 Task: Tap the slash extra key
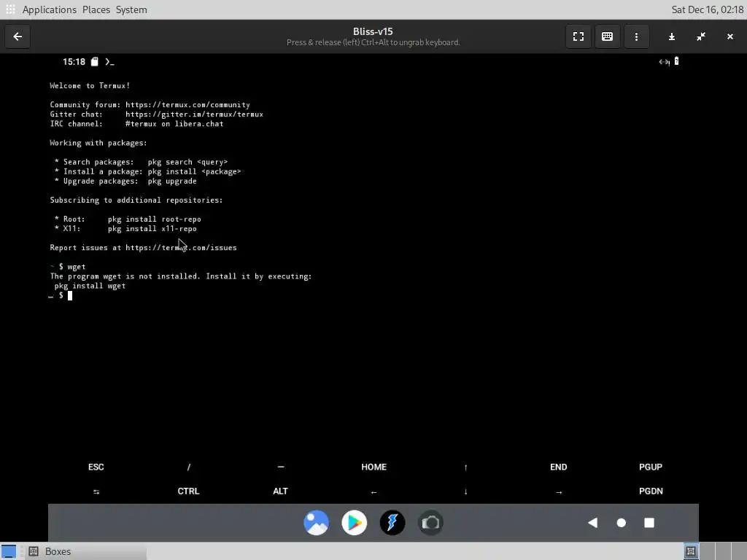189,467
